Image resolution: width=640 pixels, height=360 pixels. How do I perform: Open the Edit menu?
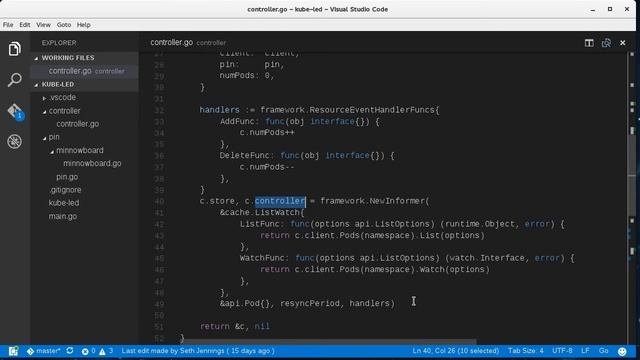(25, 25)
